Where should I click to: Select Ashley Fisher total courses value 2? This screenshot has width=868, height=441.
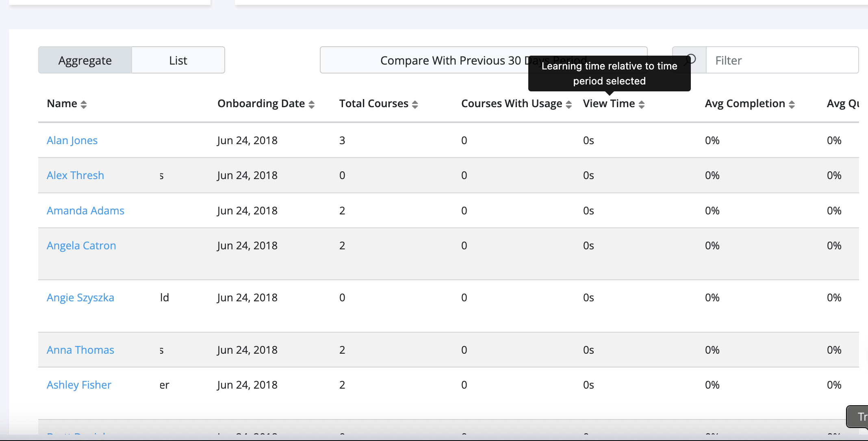pyautogui.click(x=342, y=385)
